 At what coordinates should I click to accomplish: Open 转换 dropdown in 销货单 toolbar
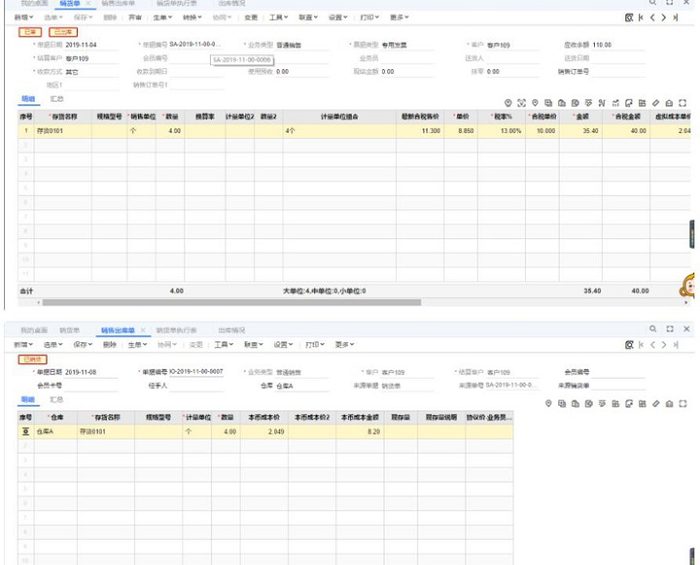(x=192, y=17)
